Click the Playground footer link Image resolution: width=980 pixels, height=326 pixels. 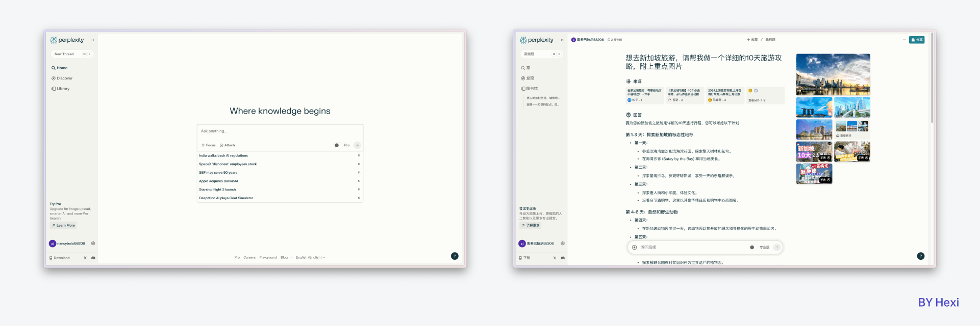[268, 258]
